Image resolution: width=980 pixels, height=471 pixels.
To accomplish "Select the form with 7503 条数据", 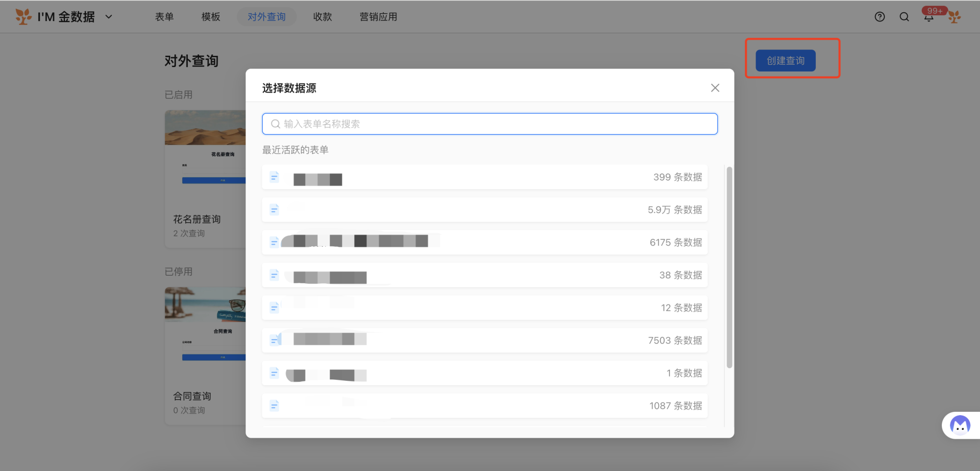I will click(x=485, y=340).
